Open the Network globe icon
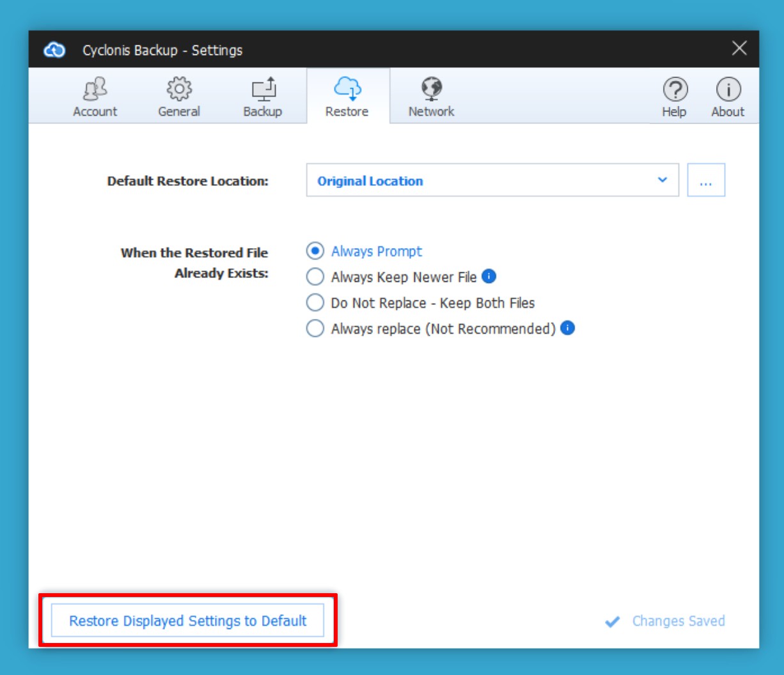This screenshot has height=675, width=784. pos(432,88)
